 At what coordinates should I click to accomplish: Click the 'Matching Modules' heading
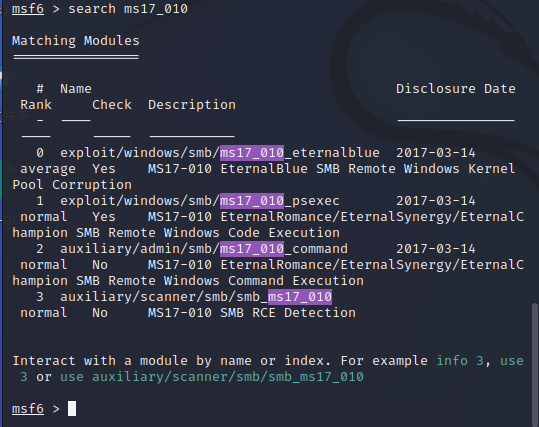click(x=76, y=41)
